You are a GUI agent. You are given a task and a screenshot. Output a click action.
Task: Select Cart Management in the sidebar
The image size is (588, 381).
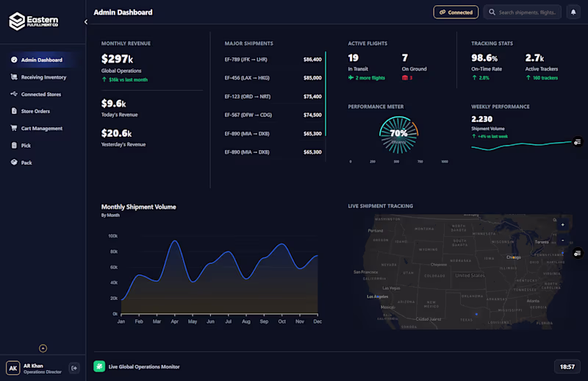coord(39,129)
